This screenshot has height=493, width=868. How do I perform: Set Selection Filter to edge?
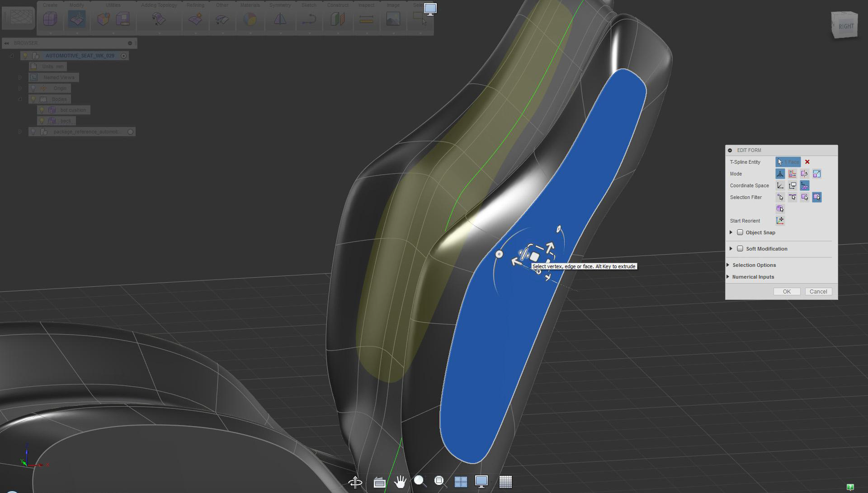792,197
